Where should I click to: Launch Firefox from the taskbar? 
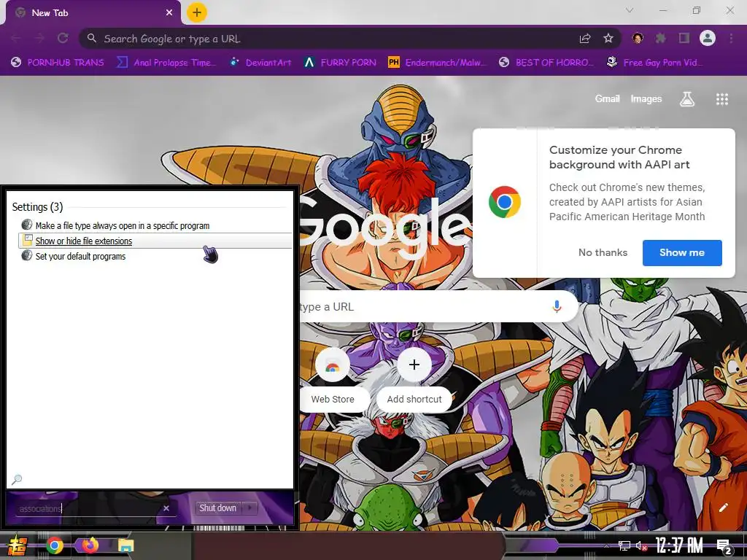coord(90,545)
